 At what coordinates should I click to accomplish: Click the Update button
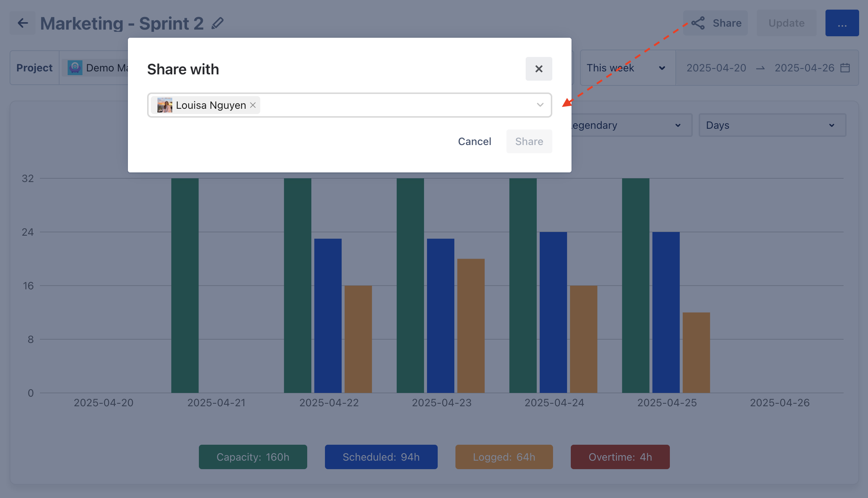(786, 23)
